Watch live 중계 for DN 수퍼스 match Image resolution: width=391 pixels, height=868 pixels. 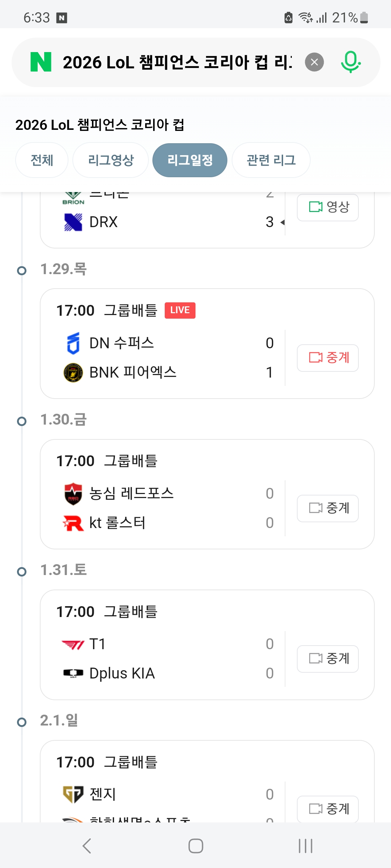point(328,358)
